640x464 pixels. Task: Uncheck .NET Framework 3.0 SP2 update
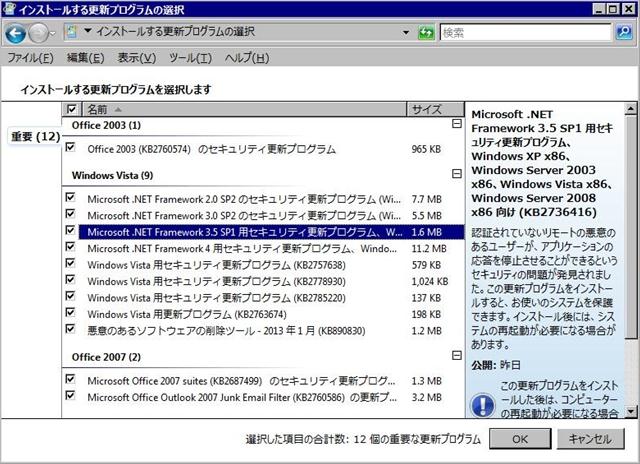pyautogui.click(x=70, y=213)
